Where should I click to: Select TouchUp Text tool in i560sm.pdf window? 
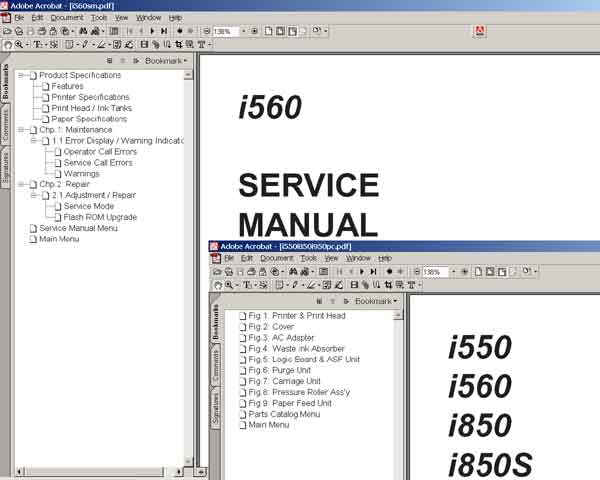coord(202,45)
